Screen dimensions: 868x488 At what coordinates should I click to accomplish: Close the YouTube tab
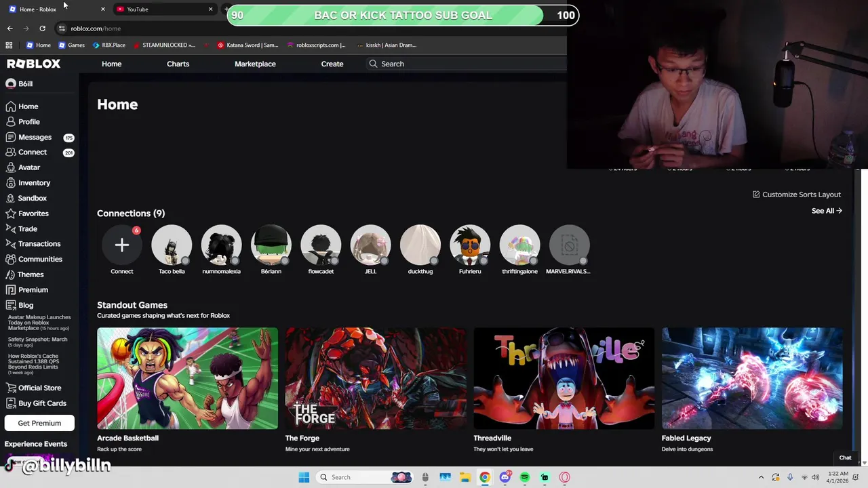click(x=210, y=9)
